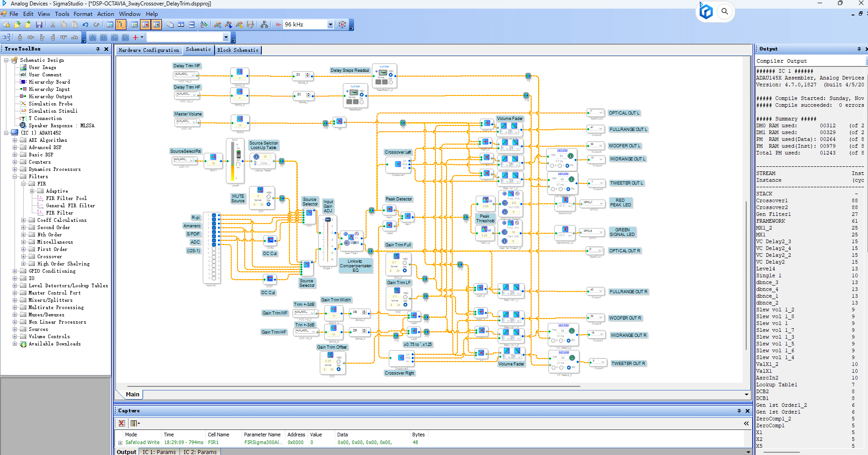The image size is (868, 455).
Task: Pin the TreeToolBox panel
Action: (x=98, y=49)
